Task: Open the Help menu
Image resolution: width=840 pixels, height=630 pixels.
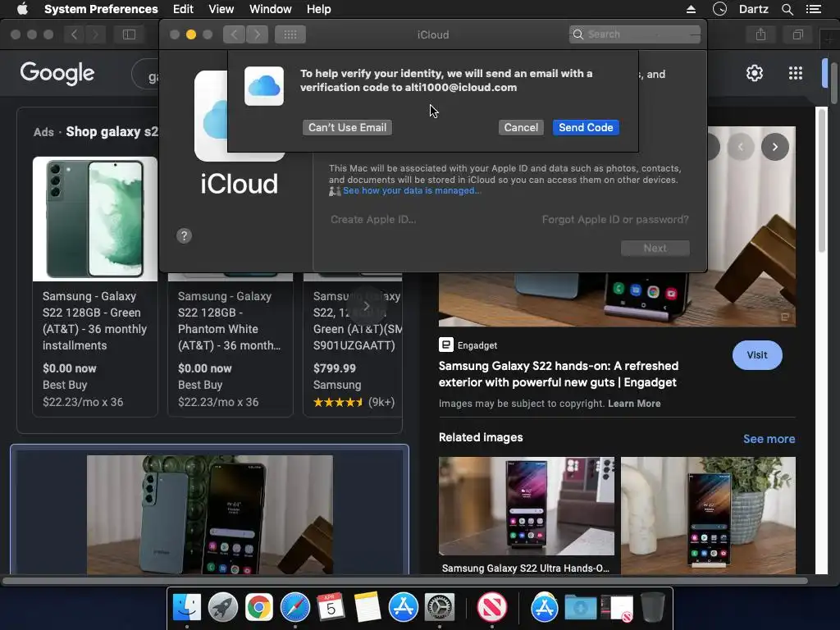Action: click(x=319, y=9)
